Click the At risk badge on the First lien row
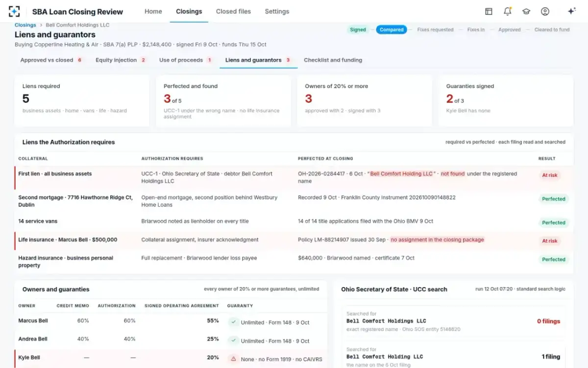 (x=550, y=175)
